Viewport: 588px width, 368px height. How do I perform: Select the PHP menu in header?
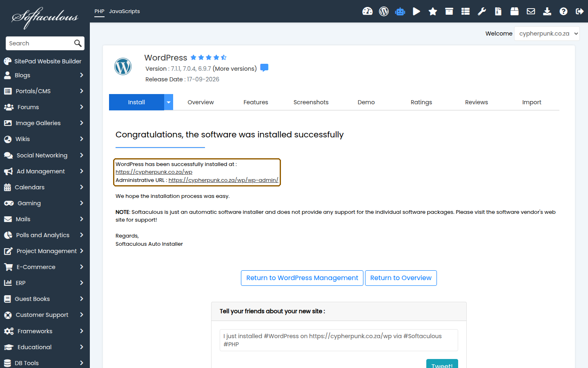tap(99, 11)
